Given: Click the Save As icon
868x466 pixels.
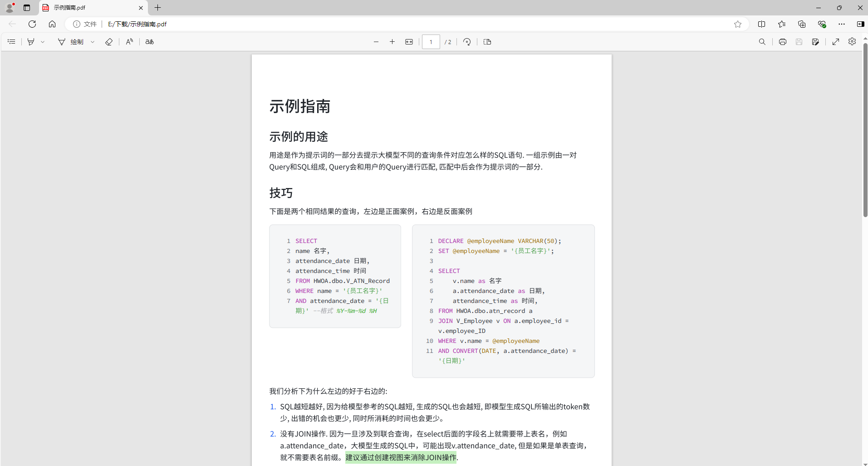Looking at the screenshot, I should (x=815, y=42).
